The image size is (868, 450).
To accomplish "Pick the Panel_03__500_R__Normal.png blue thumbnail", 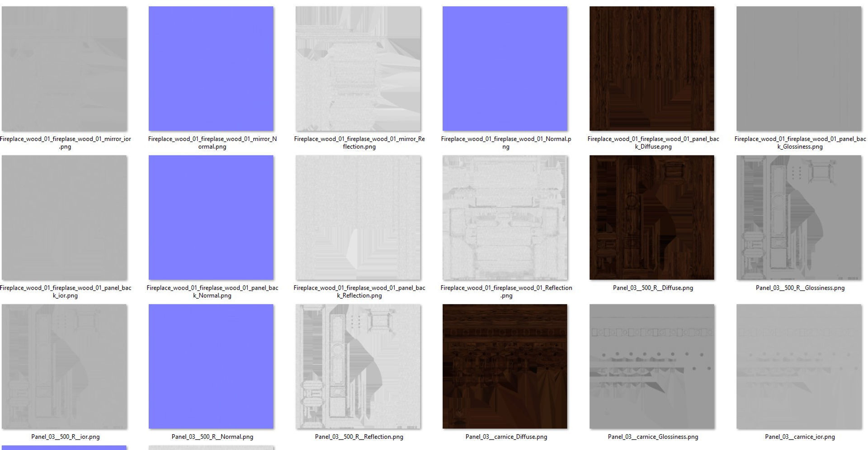I will point(211,366).
